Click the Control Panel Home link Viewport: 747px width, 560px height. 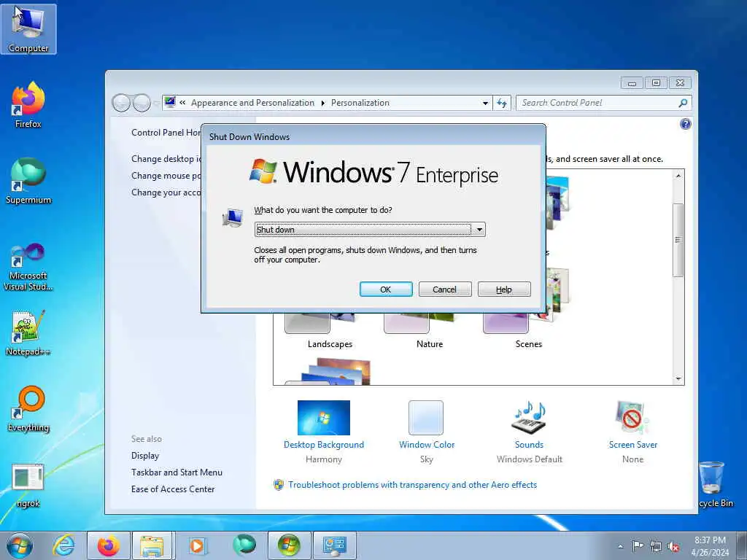tap(166, 133)
